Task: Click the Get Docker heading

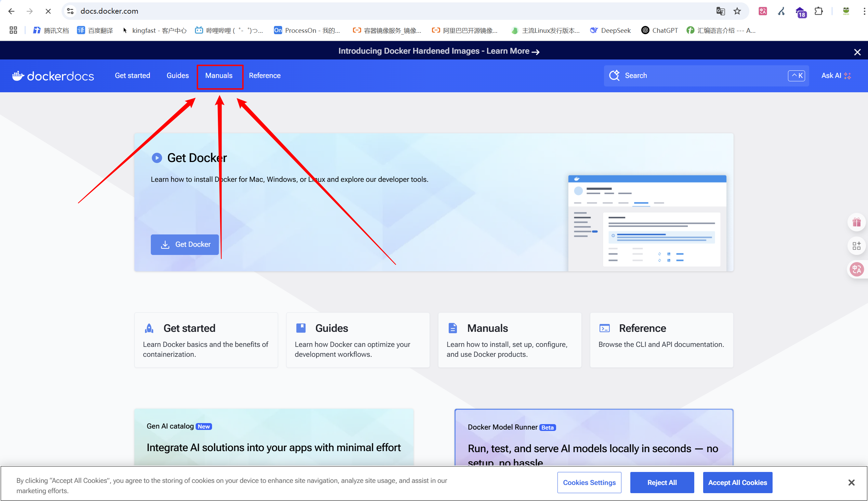Action: point(197,158)
